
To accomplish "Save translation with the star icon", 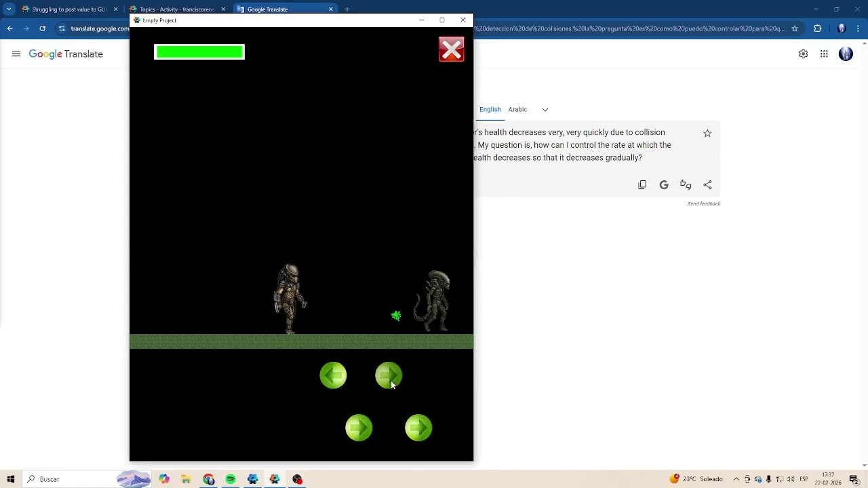I will 707,134.
